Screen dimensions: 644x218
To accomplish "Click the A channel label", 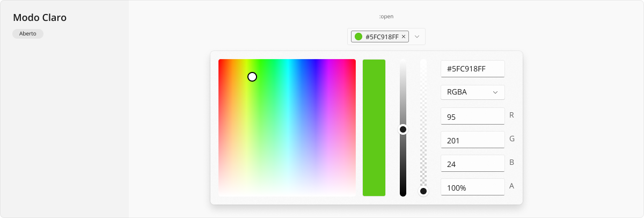I will (511, 186).
